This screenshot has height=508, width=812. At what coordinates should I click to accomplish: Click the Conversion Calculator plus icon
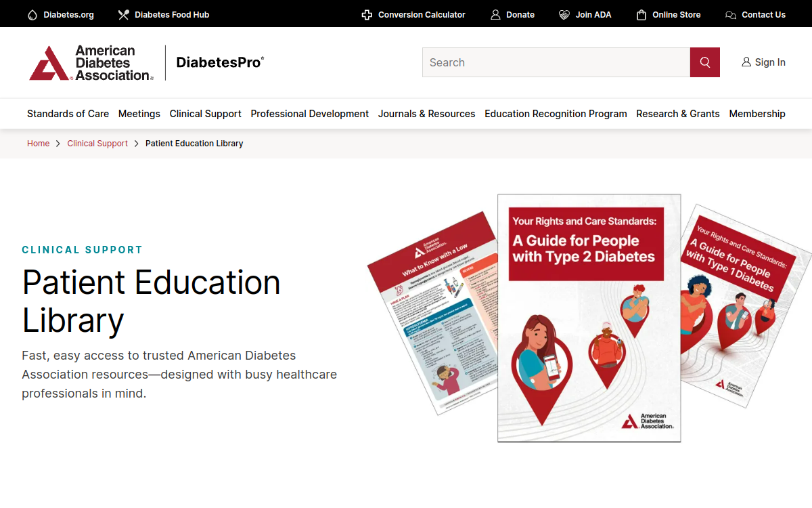pyautogui.click(x=367, y=14)
